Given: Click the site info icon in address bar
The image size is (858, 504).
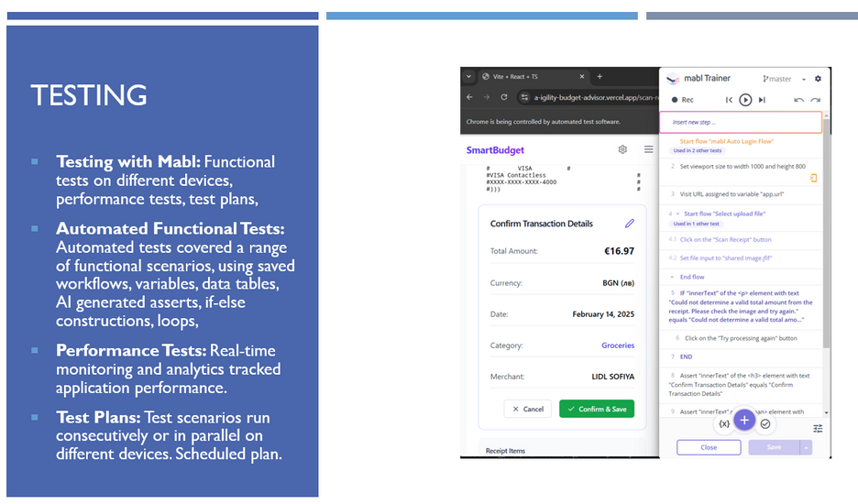Looking at the screenshot, I should [x=524, y=97].
